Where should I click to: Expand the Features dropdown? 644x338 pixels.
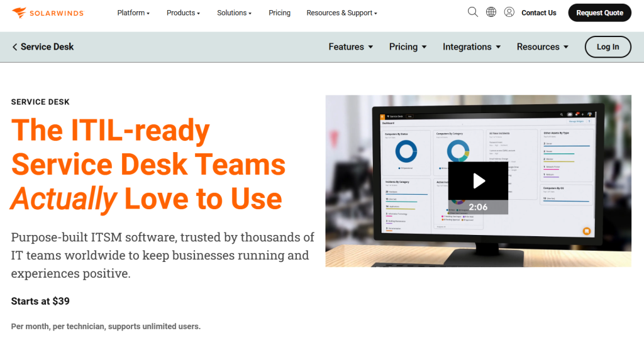pyautogui.click(x=351, y=46)
